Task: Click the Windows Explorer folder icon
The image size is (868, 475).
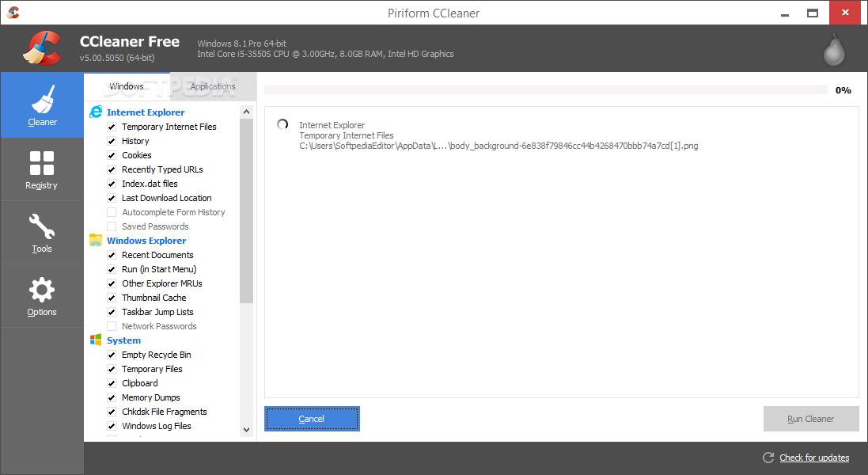Action: tap(96, 240)
